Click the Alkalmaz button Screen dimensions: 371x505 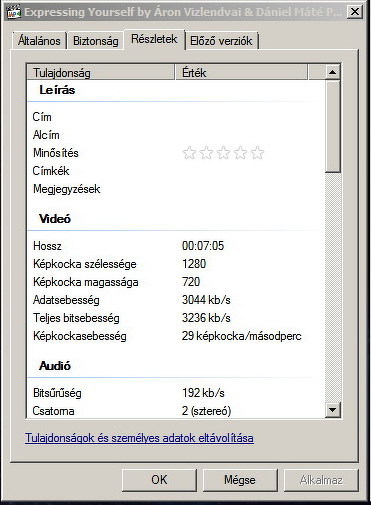[x=321, y=480]
